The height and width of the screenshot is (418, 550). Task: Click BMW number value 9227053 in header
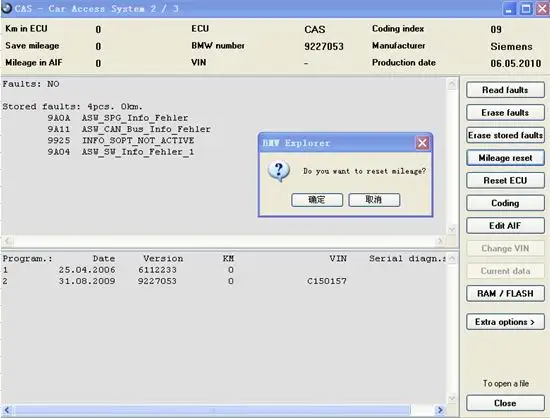coord(324,46)
